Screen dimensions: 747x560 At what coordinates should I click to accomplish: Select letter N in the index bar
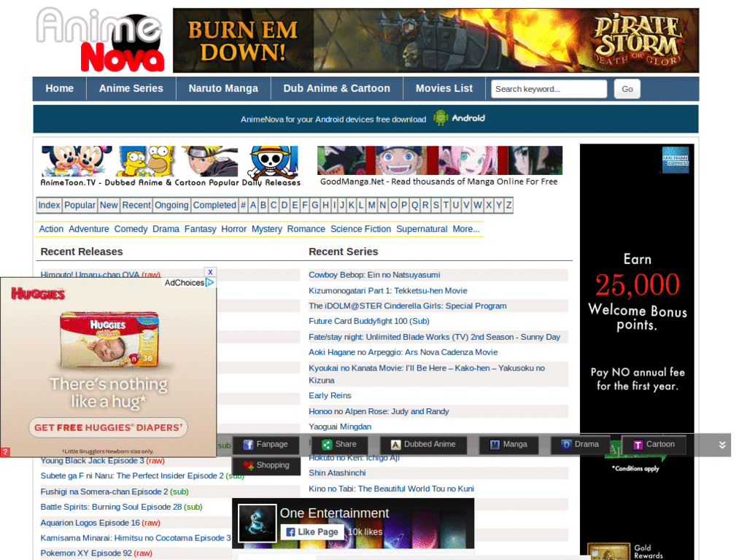click(x=382, y=205)
